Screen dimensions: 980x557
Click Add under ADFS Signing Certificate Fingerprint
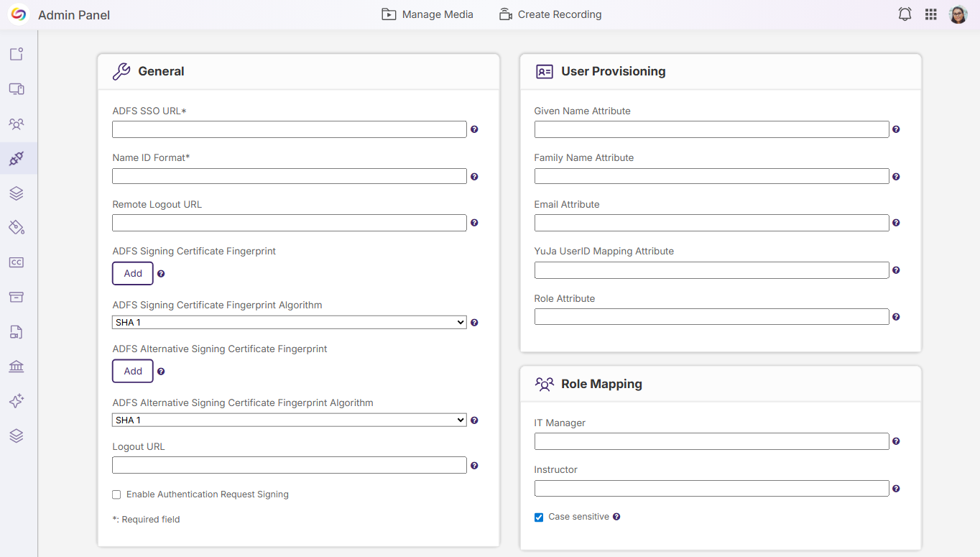132,273
